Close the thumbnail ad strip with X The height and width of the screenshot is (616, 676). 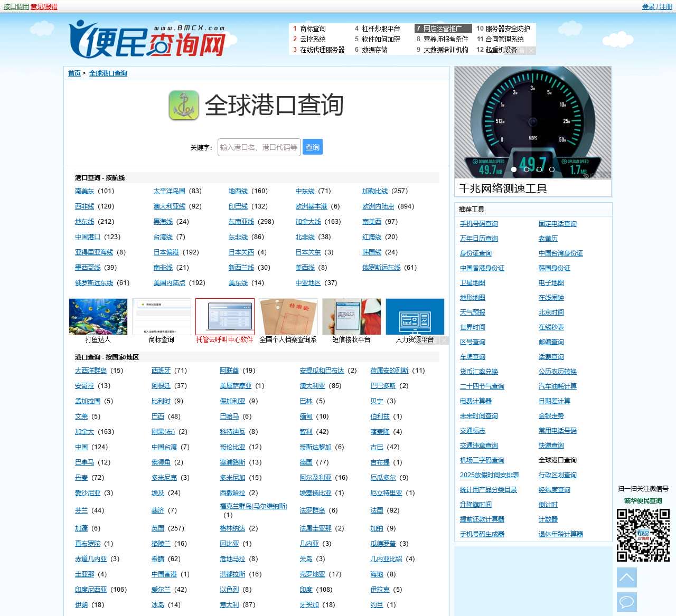pyautogui.click(x=444, y=340)
